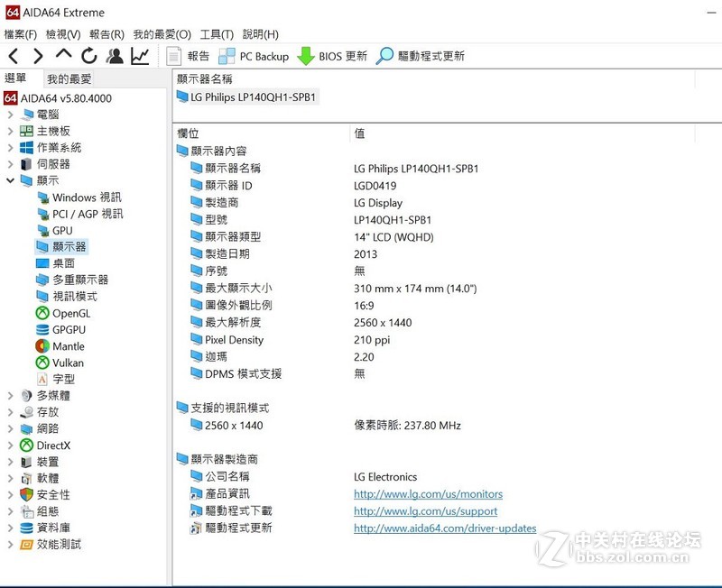The height and width of the screenshot is (588, 722).
Task: Click the PC Backup toolbar icon
Action: pyautogui.click(x=227, y=56)
